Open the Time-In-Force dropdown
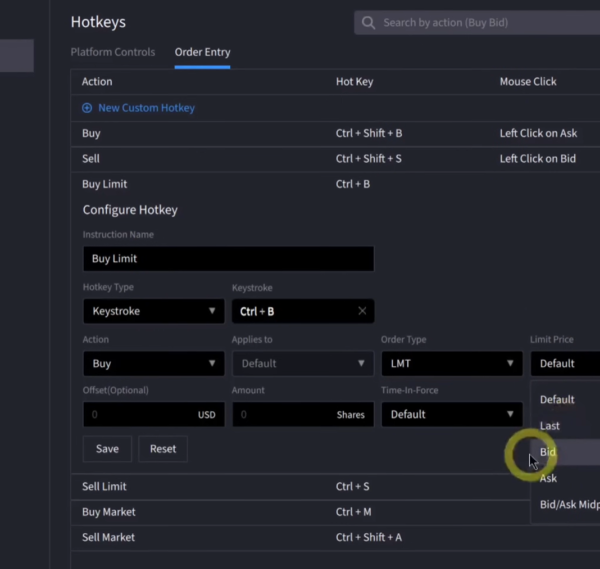 click(451, 414)
